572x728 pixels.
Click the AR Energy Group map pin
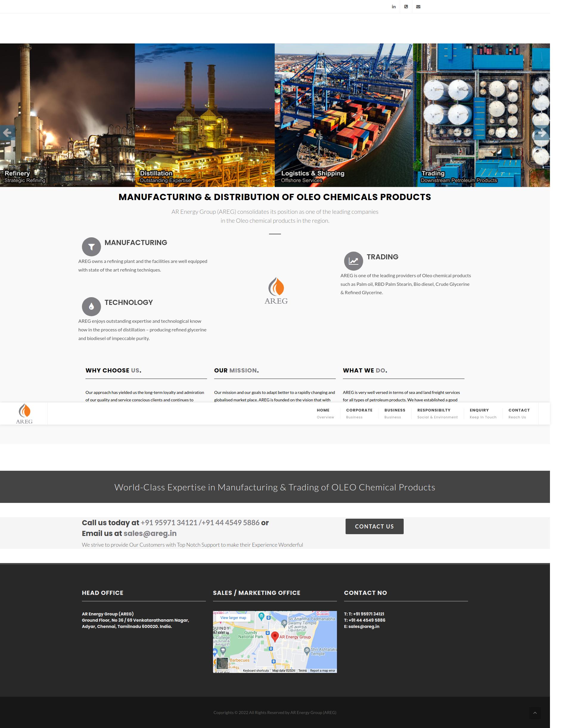point(275,636)
